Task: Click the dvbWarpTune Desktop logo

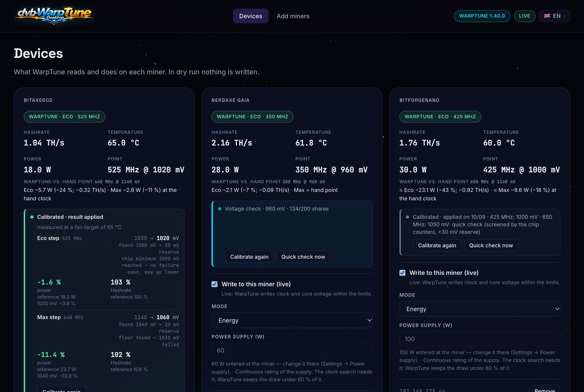Action: tap(54, 15)
